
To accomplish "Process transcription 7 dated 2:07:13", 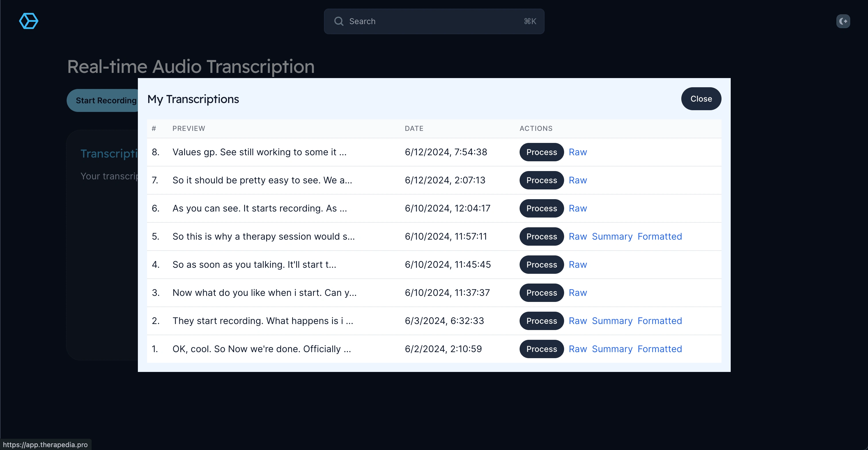I will [x=541, y=180].
